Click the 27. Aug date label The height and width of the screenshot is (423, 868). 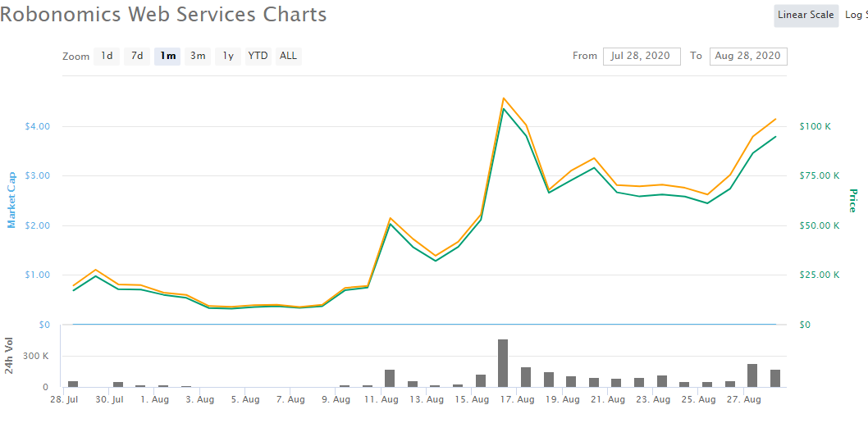click(745, 399)
